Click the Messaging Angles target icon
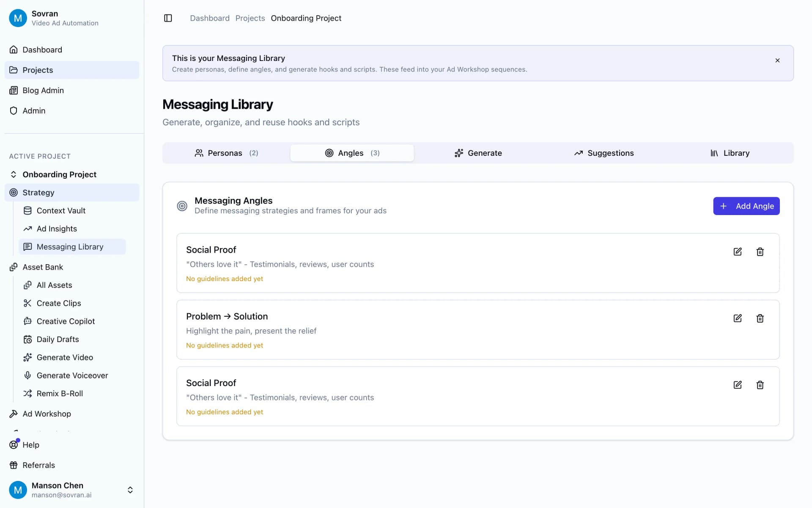Screen dimensions: 812x508 182,206
